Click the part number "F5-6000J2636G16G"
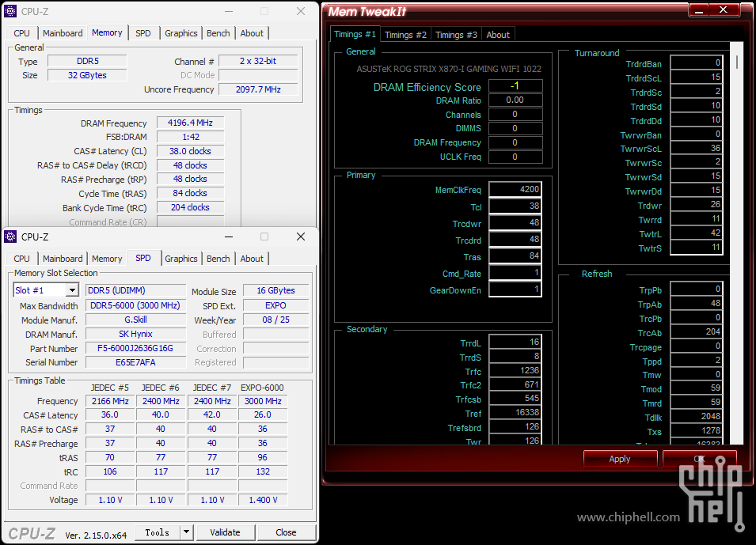This screenshot has height=545, width=756. pos(135,348)
